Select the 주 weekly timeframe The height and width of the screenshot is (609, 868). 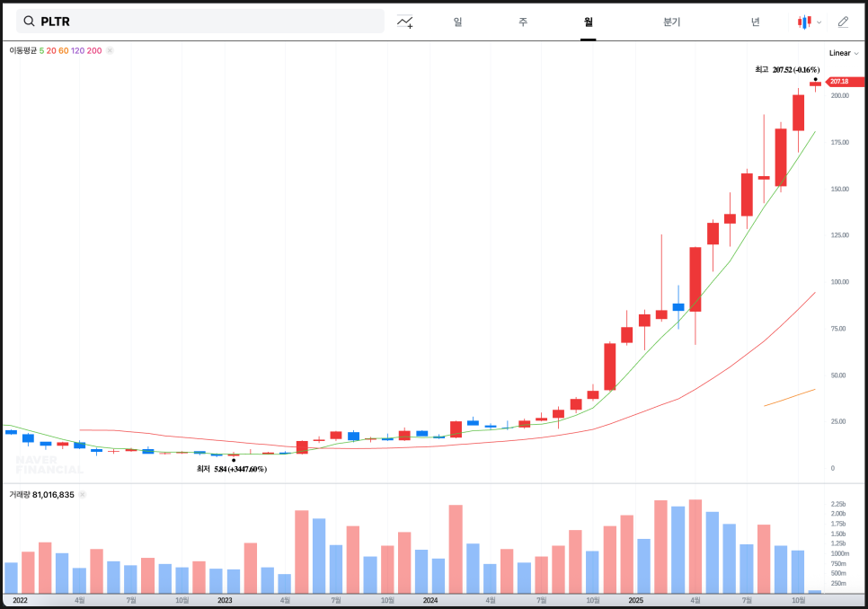click(523, 22)
